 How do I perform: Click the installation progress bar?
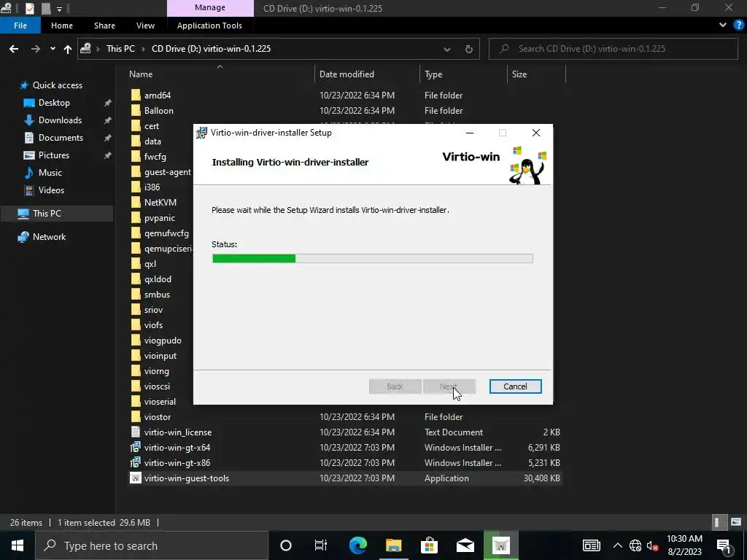pyautogui.click(x=373, y=259)
